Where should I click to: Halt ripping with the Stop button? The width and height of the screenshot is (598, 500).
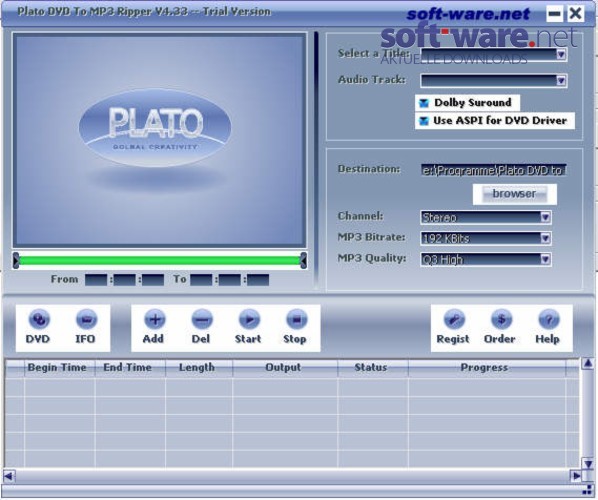[x=295, y=327]
